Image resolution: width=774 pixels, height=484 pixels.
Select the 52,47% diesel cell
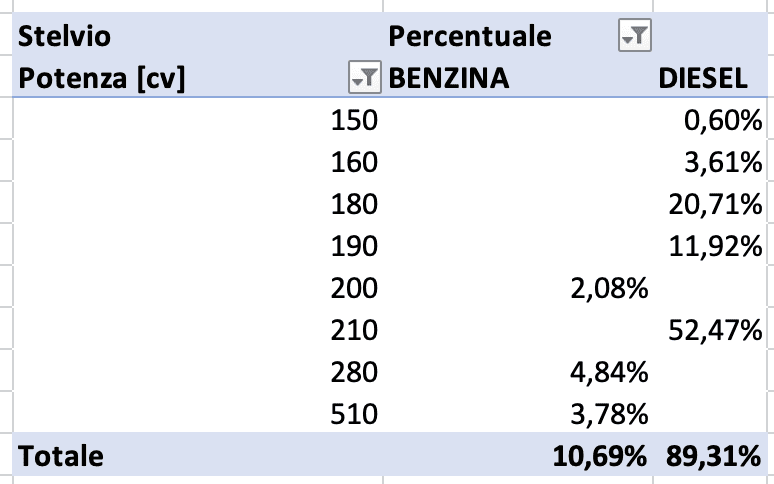(714, 331)
